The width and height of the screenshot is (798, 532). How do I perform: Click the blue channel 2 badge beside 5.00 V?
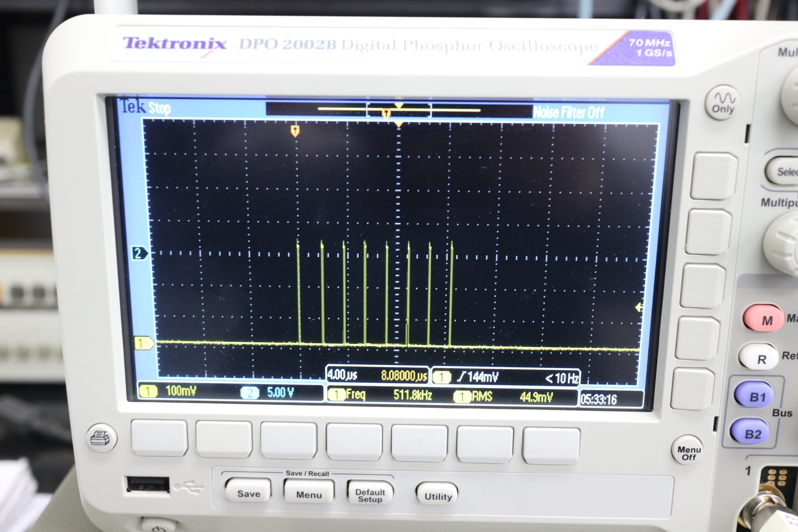pos(249,392)
